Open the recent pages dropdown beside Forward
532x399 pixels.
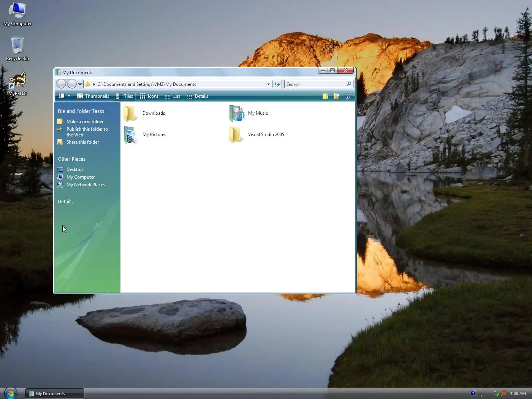point(80,84)
